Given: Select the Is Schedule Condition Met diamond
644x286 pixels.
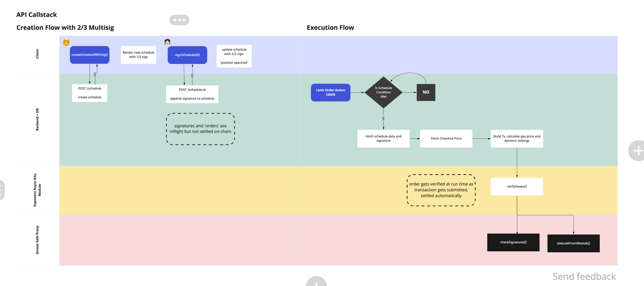Looking at the screenshot, I should coord(383,93).
